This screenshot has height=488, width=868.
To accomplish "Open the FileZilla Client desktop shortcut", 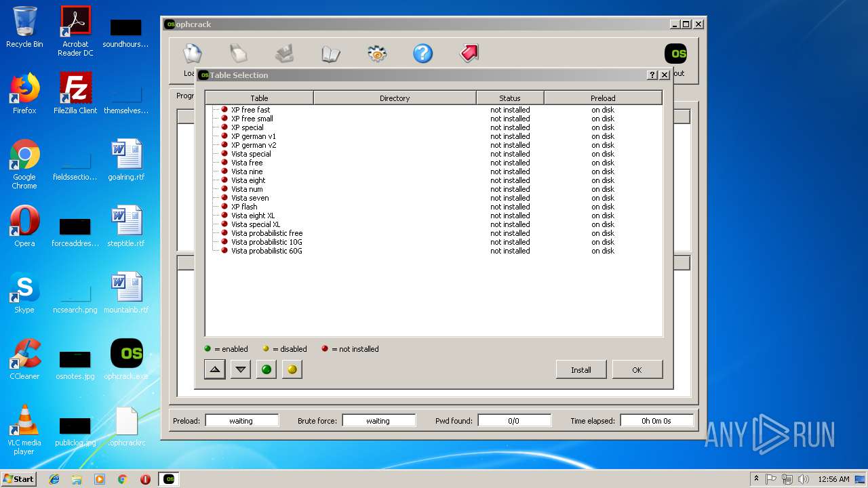I will pyautogui.click(x=75, y=94).
